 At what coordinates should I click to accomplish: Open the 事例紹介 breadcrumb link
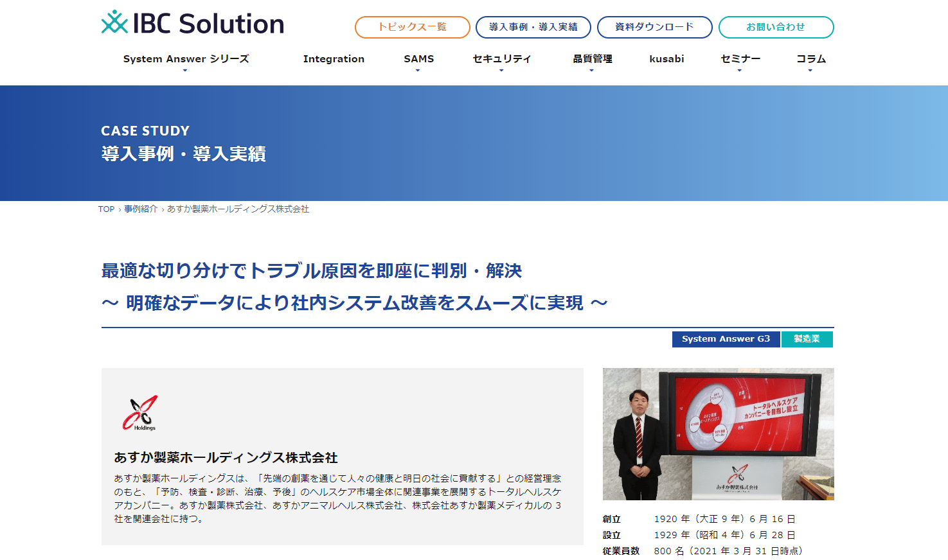[x=141, y=209]
